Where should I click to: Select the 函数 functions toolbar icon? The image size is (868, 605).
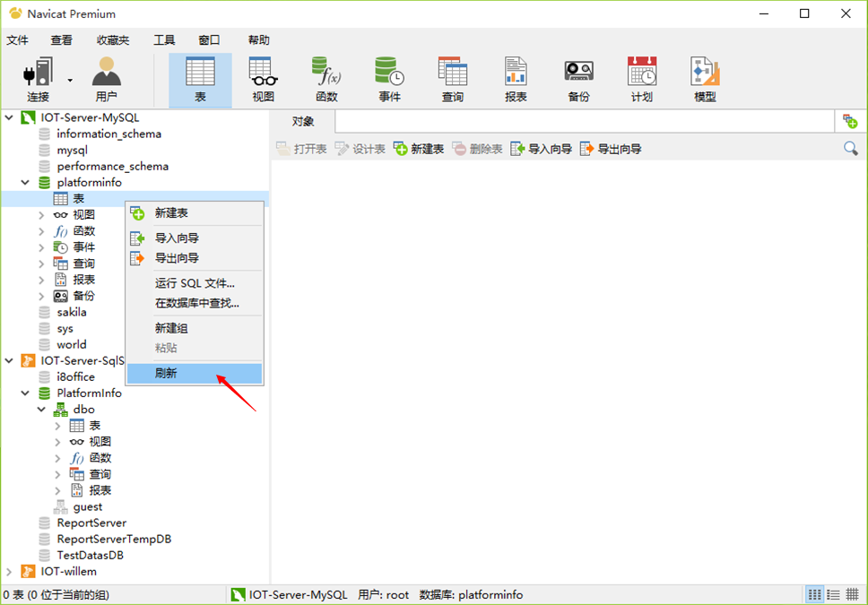(x=326, y=80)
